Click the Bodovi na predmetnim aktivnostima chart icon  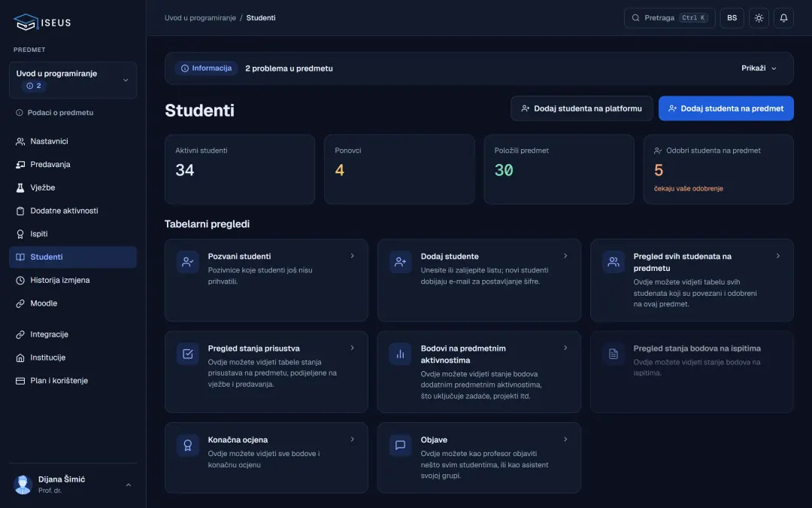[x=400, y=354]
